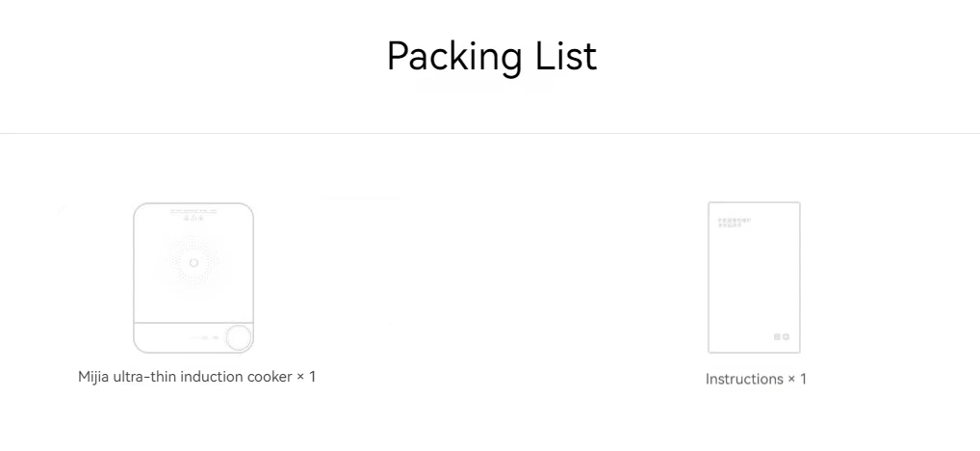Click the × 1 quantity after Instructions

coord(797,379)
